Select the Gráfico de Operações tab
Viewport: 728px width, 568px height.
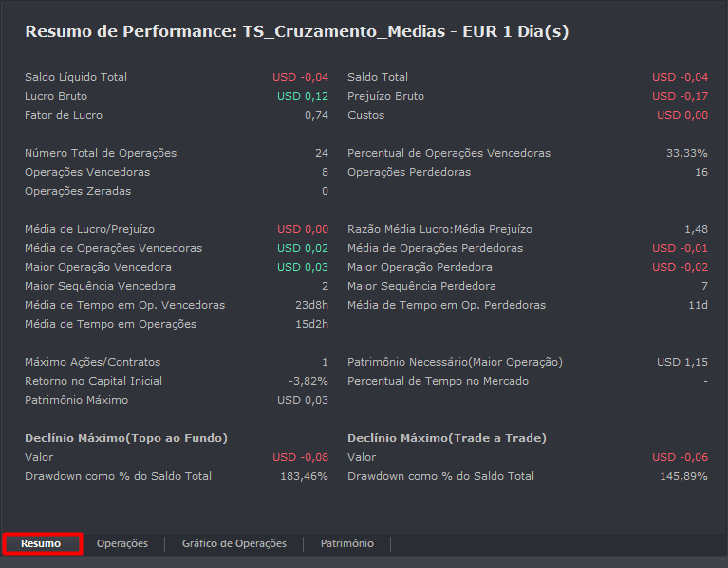click(234, 543)
